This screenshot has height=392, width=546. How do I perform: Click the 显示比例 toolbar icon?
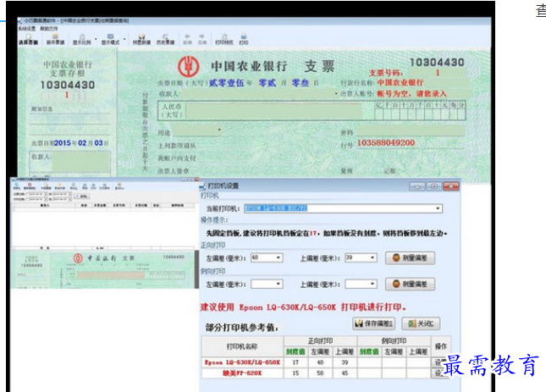(82, 39)
